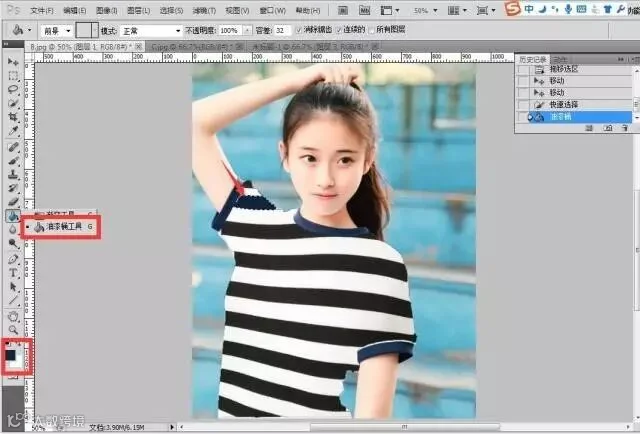Select the Crop tool
Screen dimensions: 640x434
pos(13,117)
